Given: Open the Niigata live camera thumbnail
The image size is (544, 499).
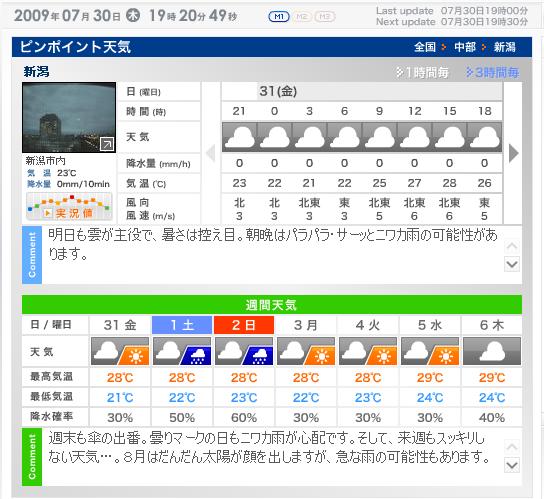Looking at the screenshot, I should coord(69,117).
